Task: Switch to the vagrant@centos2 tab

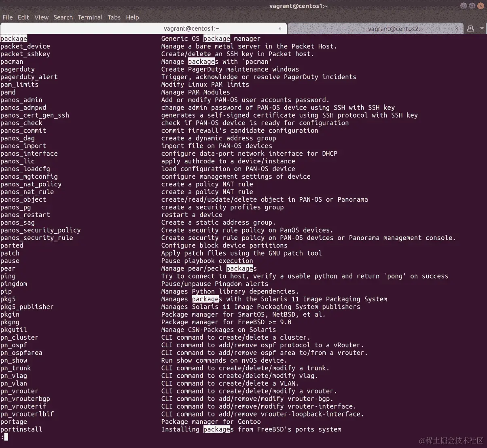Action: pyautogui.click(x=375, y=29)
